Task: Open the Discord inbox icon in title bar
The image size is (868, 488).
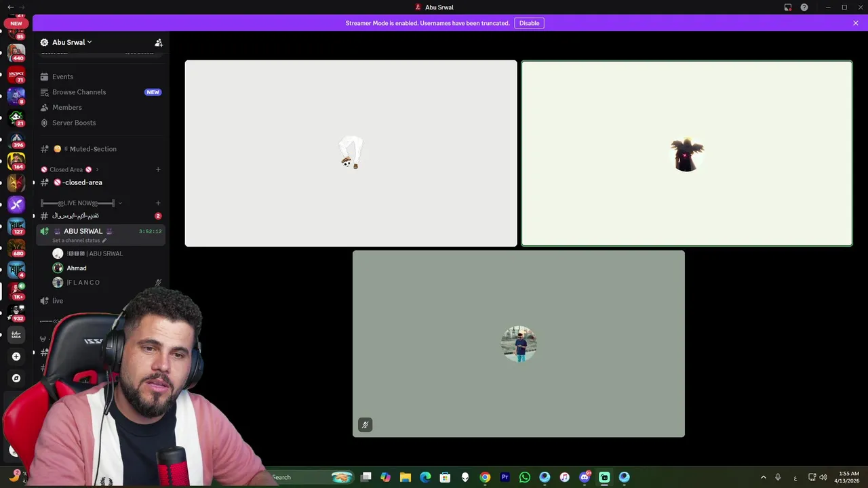Action: (x=788, y=7)
